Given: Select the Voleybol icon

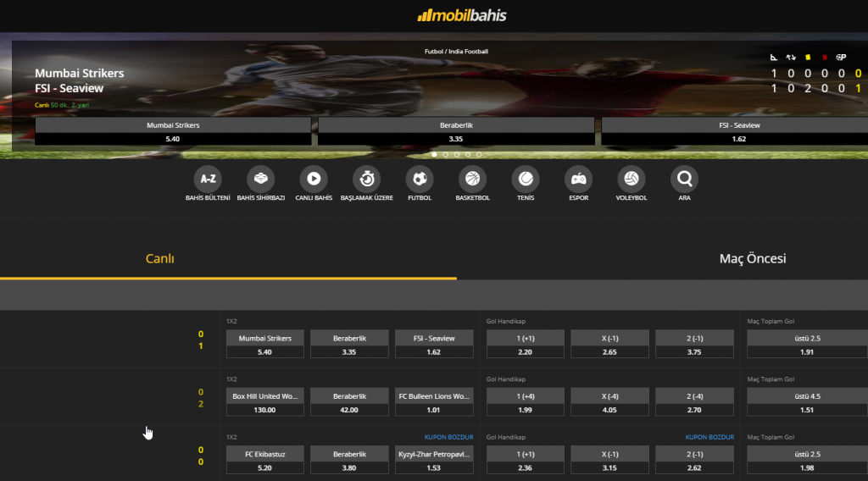Looking at the screenshot, I should pos(631,179).
